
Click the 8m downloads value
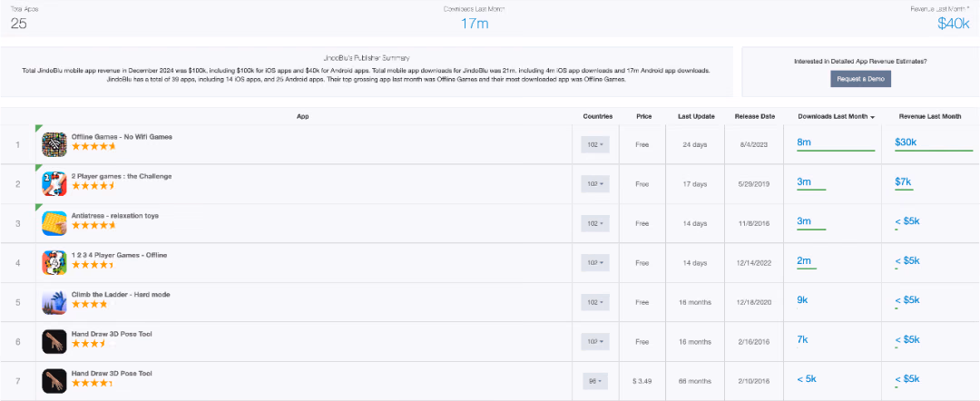(804, 142)
